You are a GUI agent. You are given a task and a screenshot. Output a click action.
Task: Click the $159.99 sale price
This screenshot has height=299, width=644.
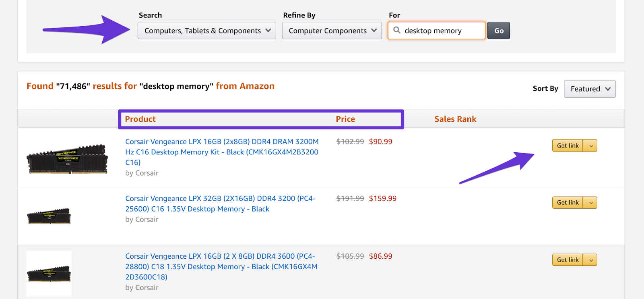click(x=383, y=198)
